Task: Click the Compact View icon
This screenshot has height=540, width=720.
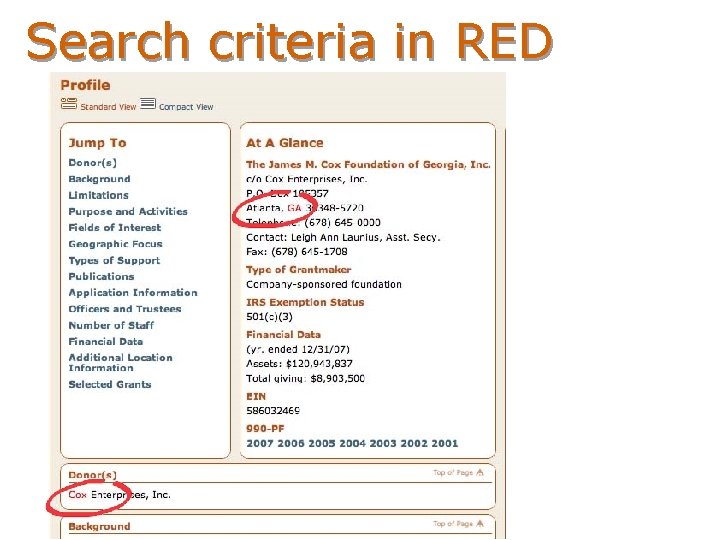Action: click(x=148, y=103)
